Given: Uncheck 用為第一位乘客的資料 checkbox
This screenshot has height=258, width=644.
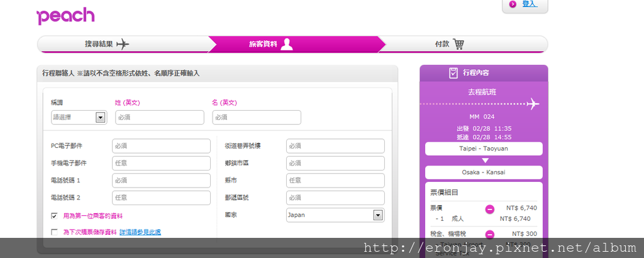Looking at the screenshot, I should [54, 216].
